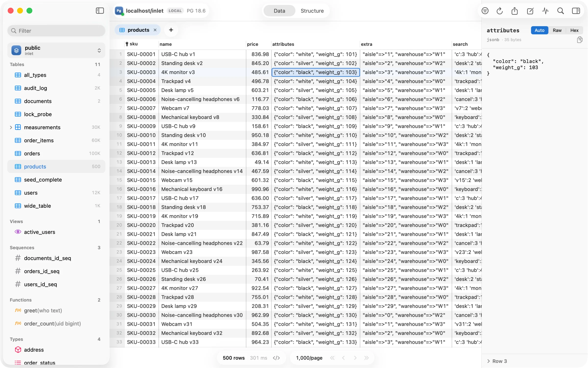Open the audit_log table
The height and width of the screenshot is (368, 588).
coord(56,88)
